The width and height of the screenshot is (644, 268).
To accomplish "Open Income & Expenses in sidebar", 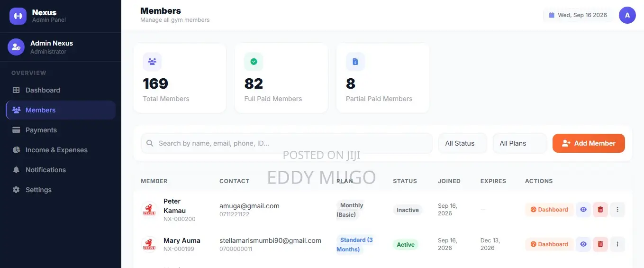I will tap(61, 150).
